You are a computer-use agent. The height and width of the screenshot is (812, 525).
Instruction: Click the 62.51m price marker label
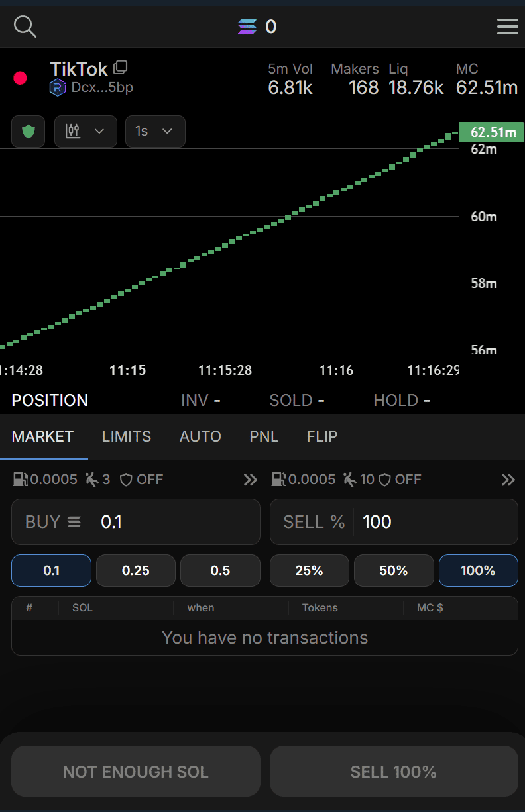tap(492, 132)
